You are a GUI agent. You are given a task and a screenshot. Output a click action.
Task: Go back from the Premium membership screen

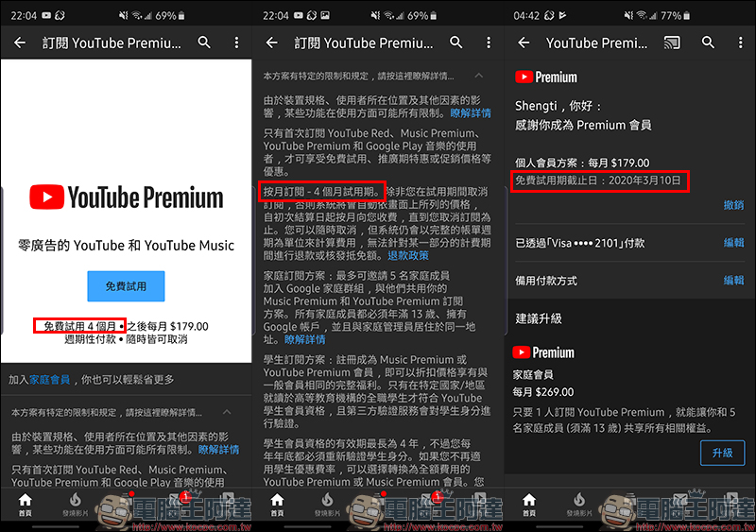click(x=524, y=43)
